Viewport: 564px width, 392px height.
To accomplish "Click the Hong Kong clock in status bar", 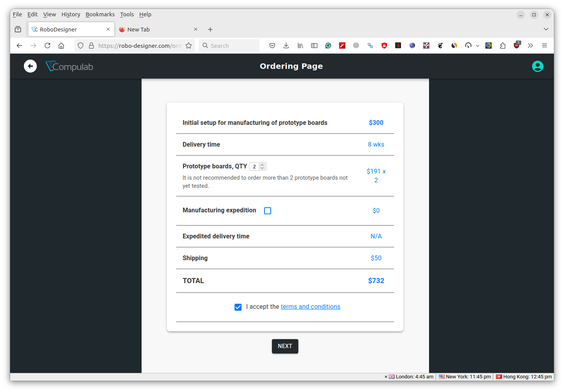I will click(524, 376).
